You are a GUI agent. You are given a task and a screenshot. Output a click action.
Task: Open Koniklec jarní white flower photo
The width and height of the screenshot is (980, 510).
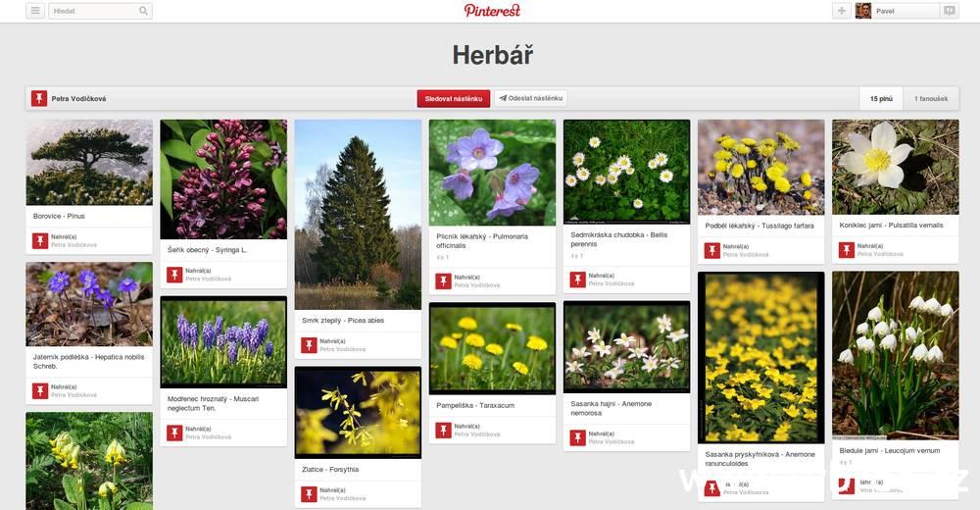(896, 167)
